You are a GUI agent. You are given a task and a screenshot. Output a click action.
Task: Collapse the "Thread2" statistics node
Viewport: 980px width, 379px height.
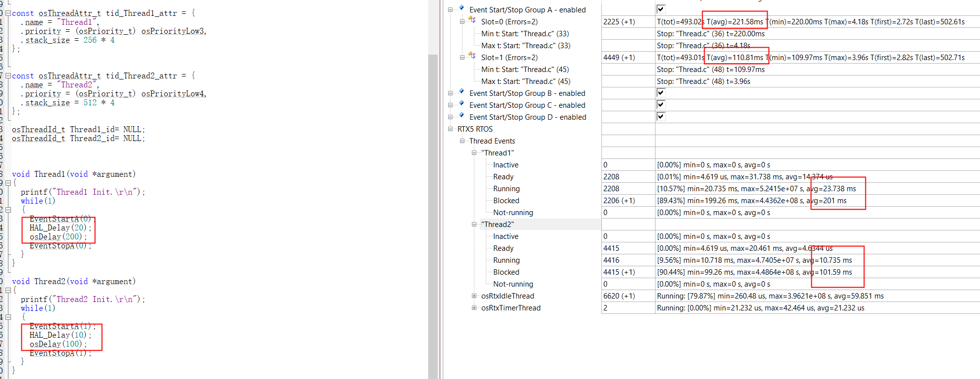[x=474, y=225]
